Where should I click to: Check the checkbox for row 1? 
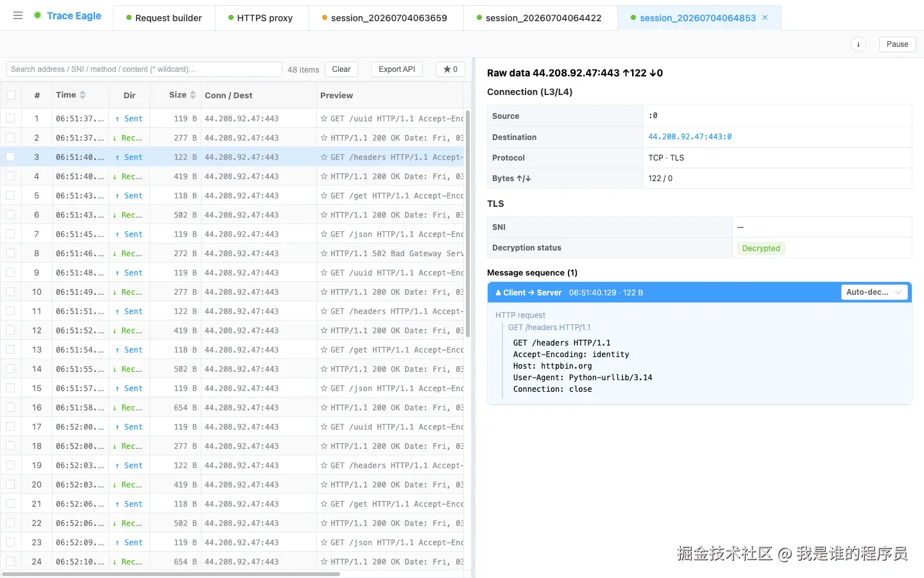(10, 118)
